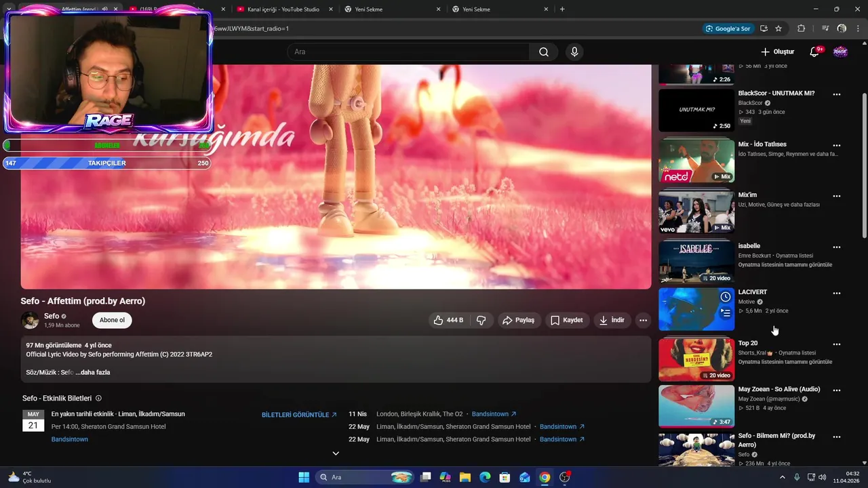
Task: Dislike the Sefo - Affettim video
Action: coord(481,320)
